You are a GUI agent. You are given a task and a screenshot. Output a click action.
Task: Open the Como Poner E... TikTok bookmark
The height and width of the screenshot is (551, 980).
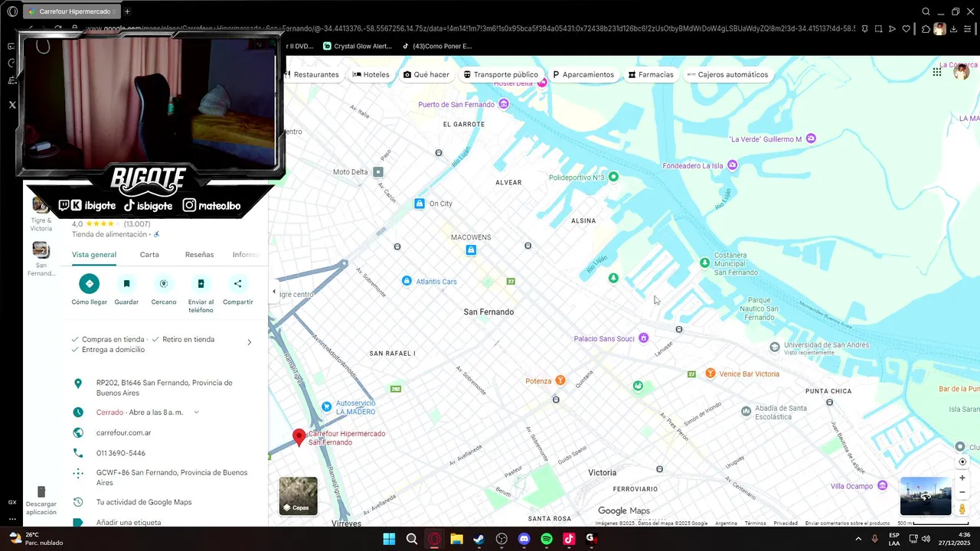437,46
